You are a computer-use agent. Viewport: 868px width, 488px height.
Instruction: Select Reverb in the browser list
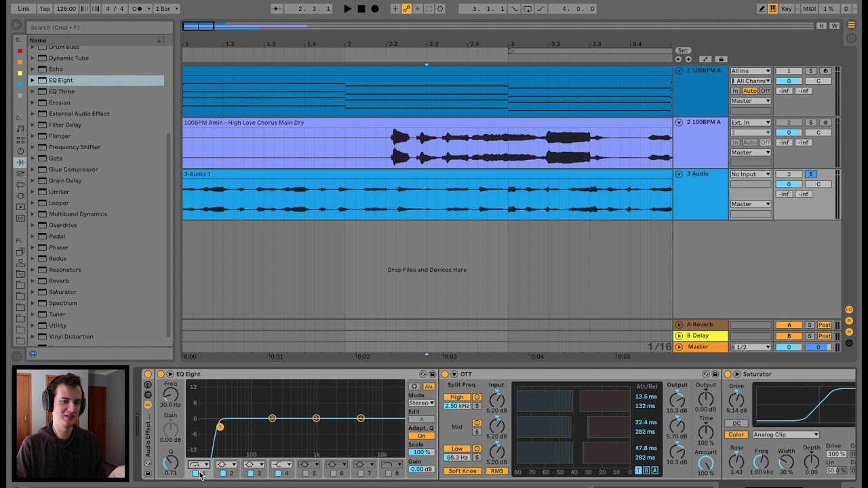pyautogui.click(x=58, y=281)
